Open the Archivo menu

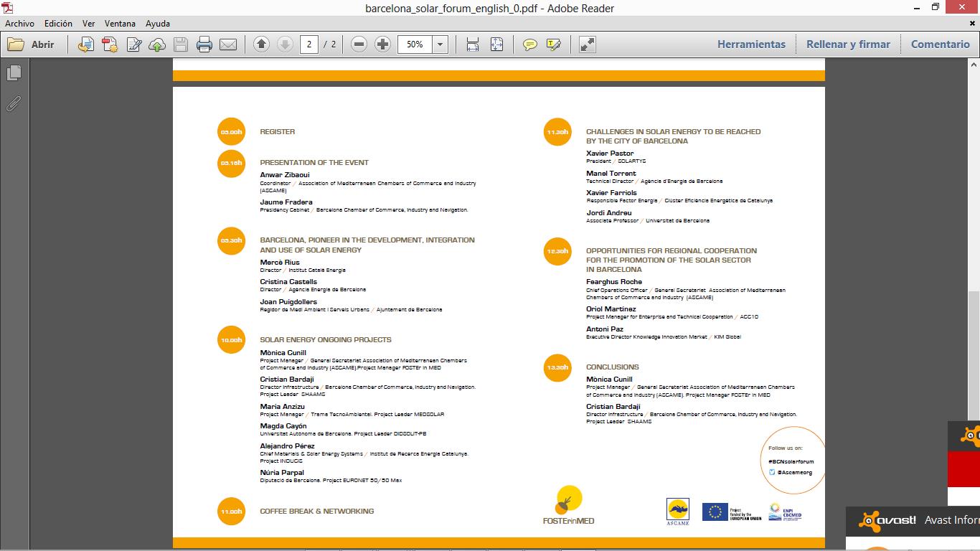[19, 24]
